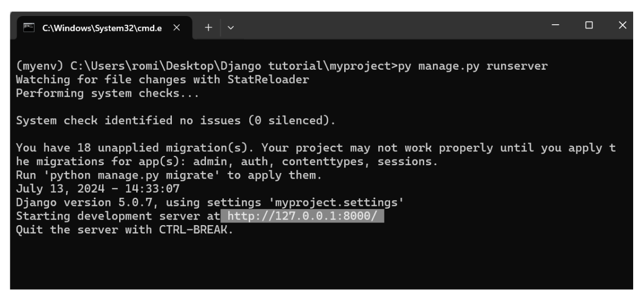Click the highlighted http://127.0.0.1:8000/ URL
The width and height of the screenshot is (644, 300).
click(x=302, y=217)
